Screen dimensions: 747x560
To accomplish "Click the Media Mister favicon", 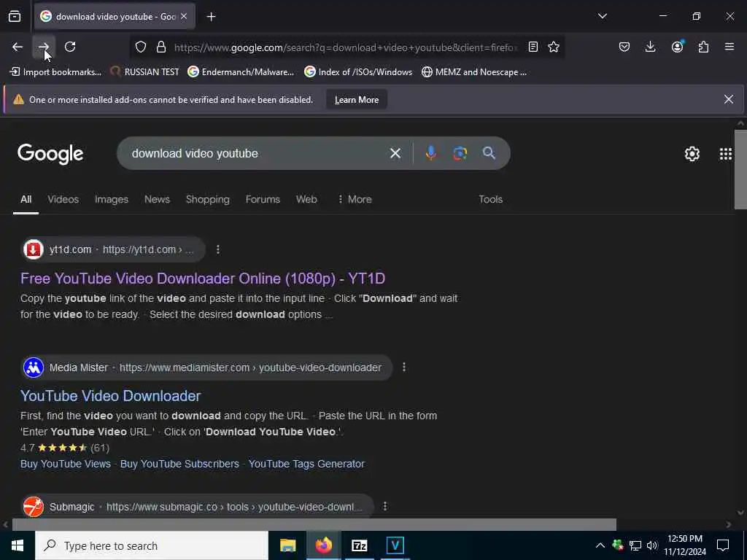I will tap(34, 367).
